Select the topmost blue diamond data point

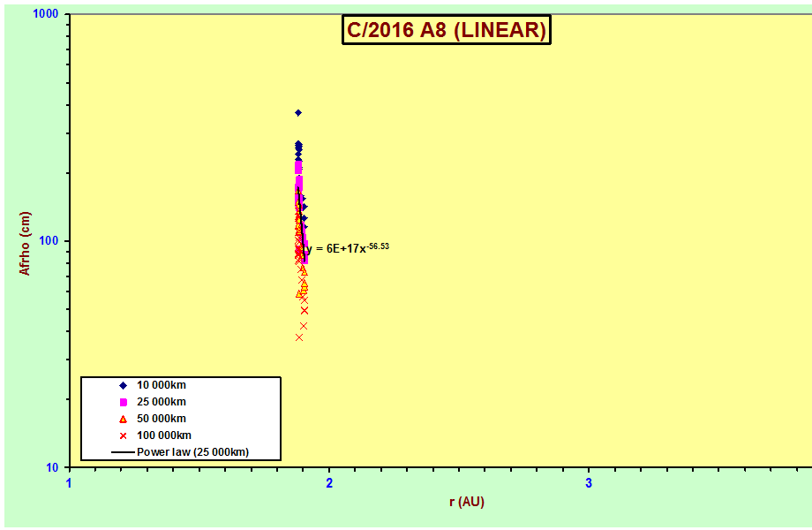[x=297, y=112]
